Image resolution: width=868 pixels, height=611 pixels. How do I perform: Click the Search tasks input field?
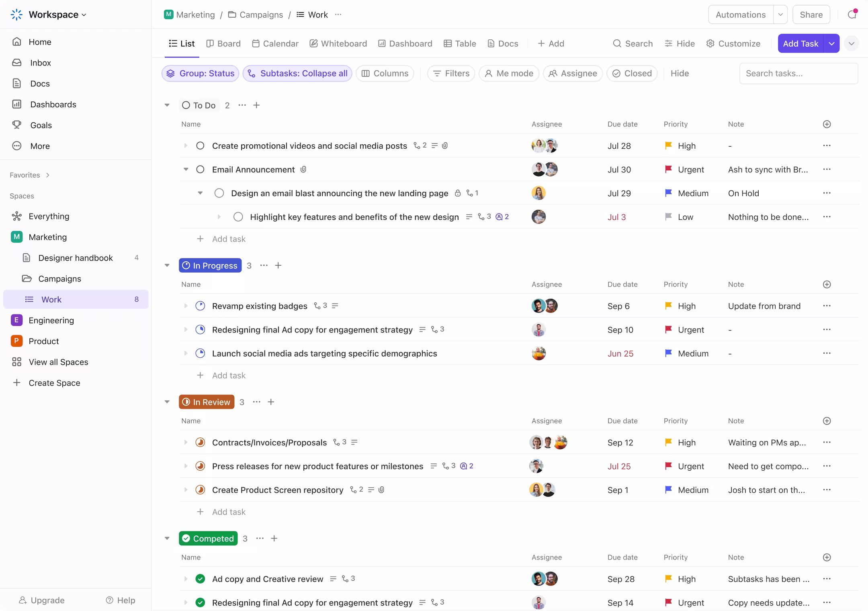pyautogui.click(x=798, y=74)
